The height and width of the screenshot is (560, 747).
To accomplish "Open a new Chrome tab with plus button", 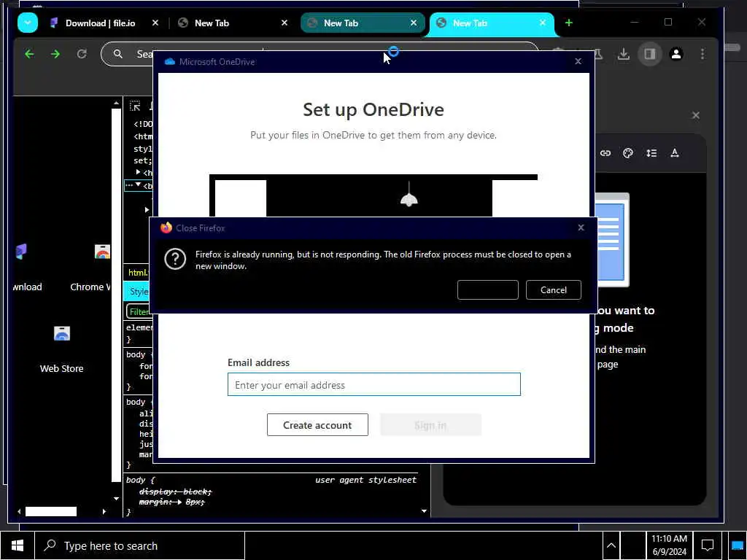I will (569, 23).
